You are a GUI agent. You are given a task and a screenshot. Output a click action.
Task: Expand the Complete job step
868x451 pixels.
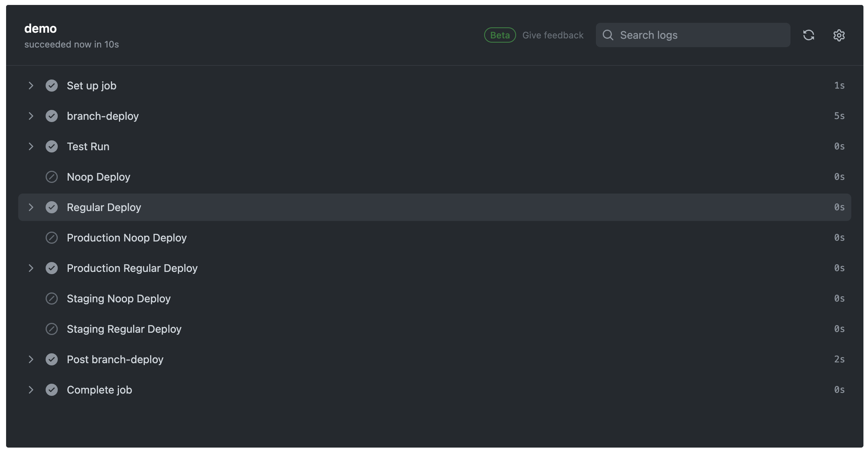click(31, 389)
